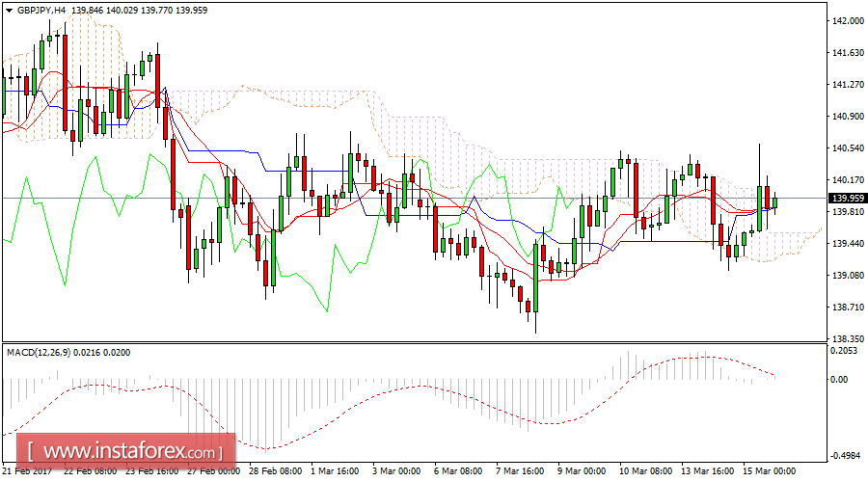This screenshot has width=868, height=482.
Task: Click time axis label 3 Mar 00:00
Action: [x=397, y=471]
